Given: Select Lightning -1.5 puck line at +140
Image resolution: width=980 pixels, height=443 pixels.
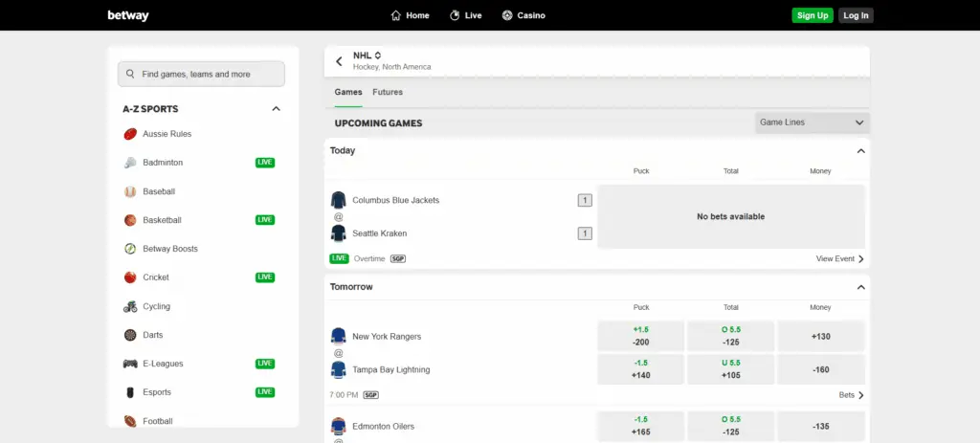Looking at the screenshot, I should point(640,369).
